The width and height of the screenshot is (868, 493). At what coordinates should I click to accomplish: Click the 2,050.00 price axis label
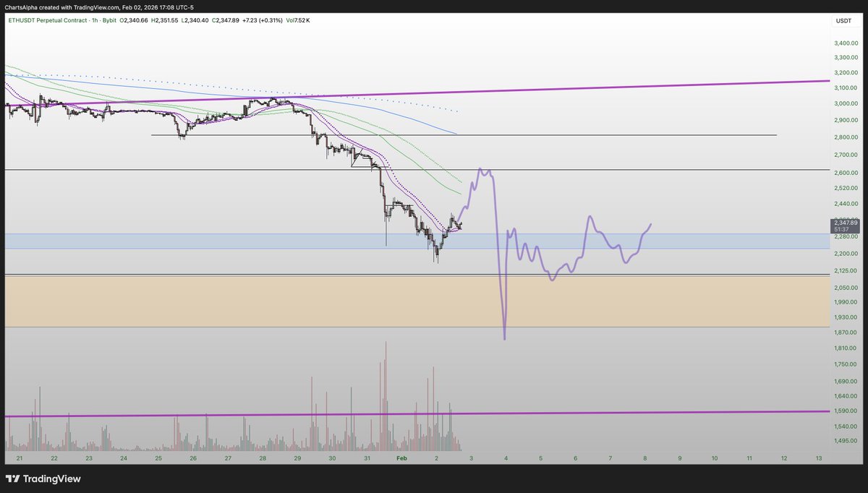(x=845, y=288)
